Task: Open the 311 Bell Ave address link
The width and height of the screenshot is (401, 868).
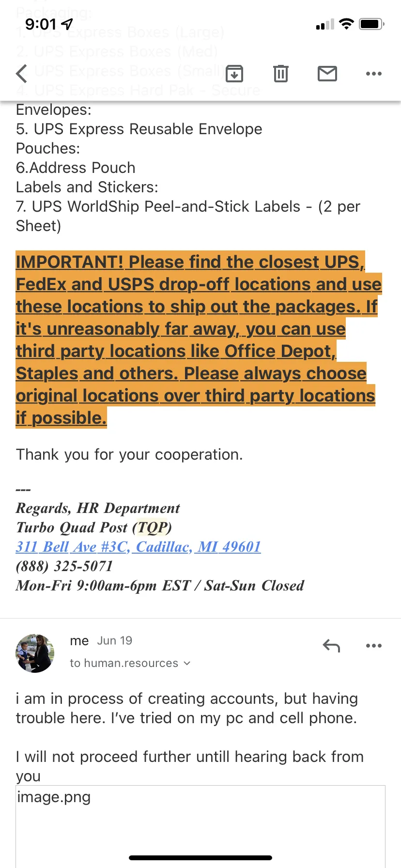Action: 139,547
